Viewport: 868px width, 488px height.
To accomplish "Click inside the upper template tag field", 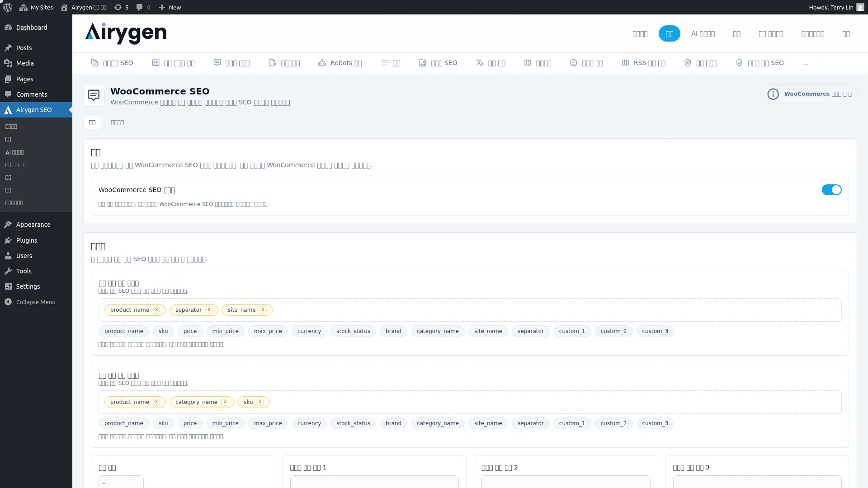I will coord(470,310).
